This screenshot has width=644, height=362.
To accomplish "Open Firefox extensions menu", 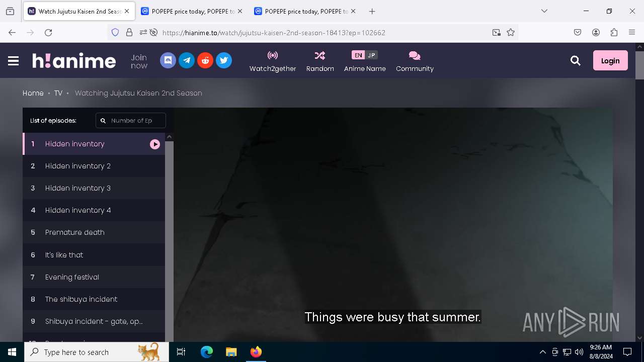I will (x=614, y=32).
